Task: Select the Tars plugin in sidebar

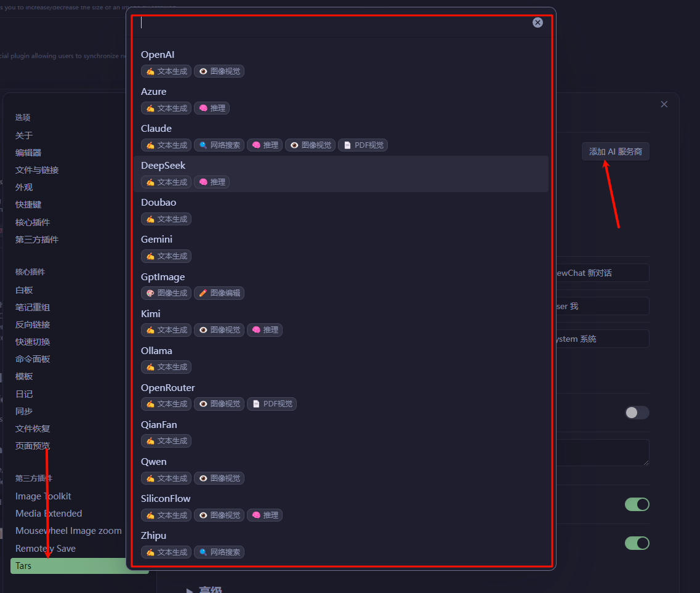Action: 68,566
